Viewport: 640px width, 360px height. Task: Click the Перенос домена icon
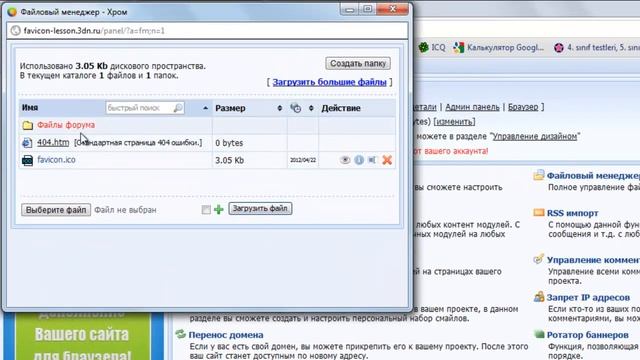(180, 334)
